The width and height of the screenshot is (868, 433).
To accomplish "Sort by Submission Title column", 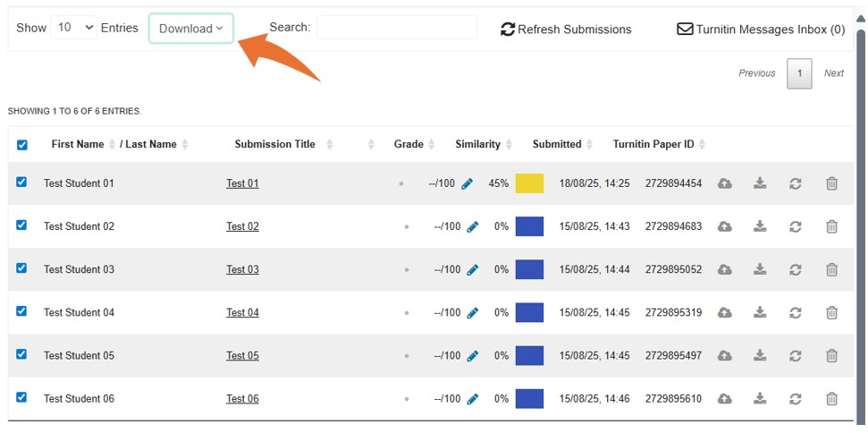I will [275, 144].
